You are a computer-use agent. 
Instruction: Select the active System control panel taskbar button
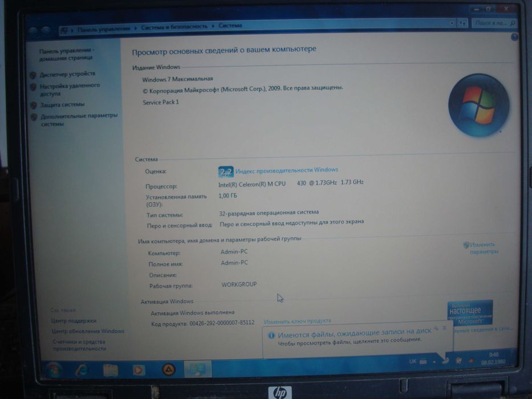point(197,369)
